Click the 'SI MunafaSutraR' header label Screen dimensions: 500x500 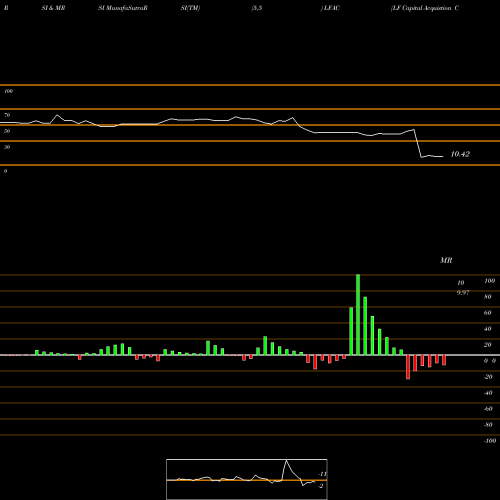pyautogui.click(x=123, y=8)
